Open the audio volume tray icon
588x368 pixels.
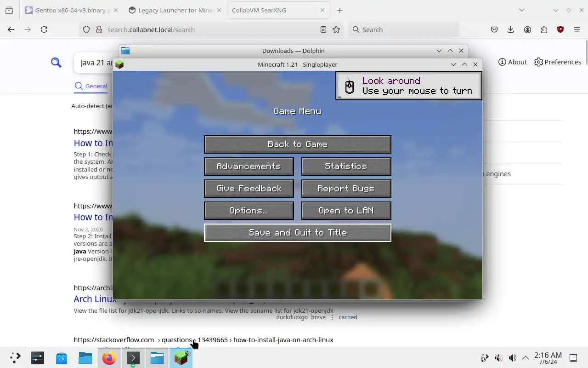[513, 358]
